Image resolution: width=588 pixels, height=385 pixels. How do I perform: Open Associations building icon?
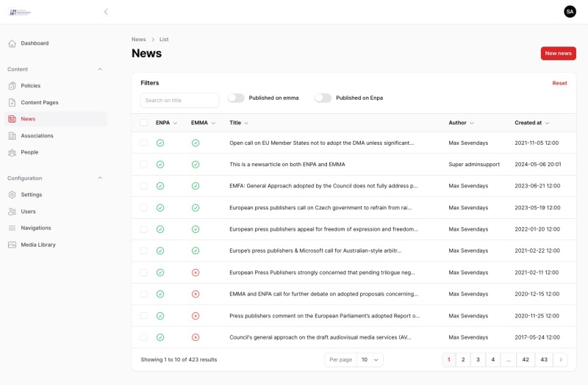[12, 136]
